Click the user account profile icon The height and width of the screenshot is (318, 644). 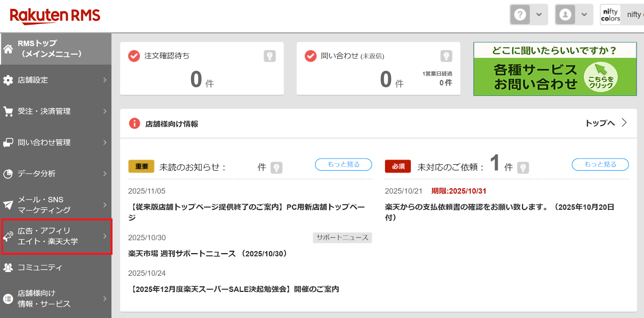565,15
